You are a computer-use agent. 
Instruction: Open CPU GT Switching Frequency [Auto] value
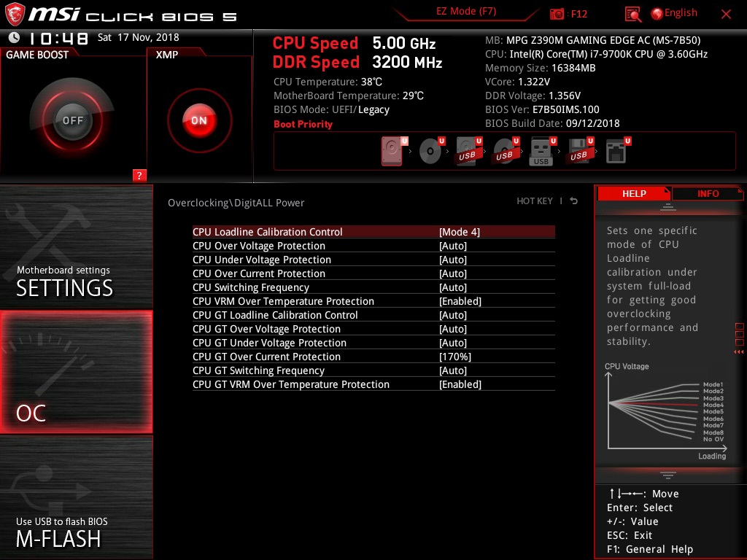click(x=452, y=370)
